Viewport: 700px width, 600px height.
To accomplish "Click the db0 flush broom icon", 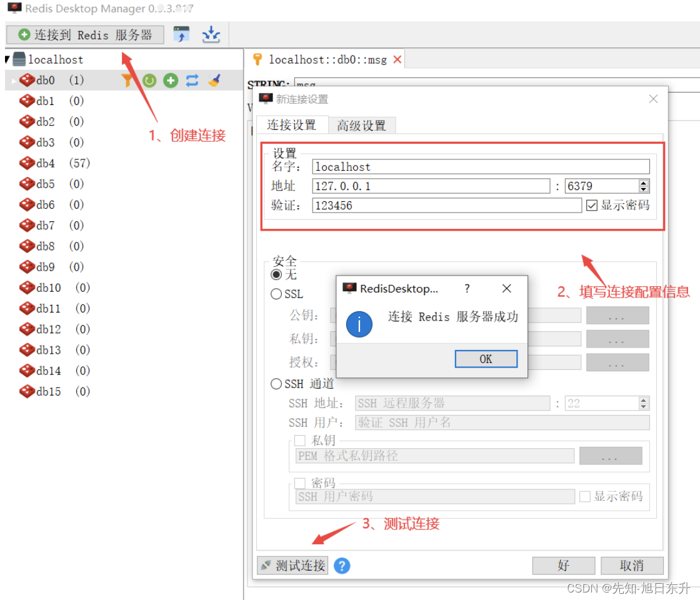I will pos(214,81).
